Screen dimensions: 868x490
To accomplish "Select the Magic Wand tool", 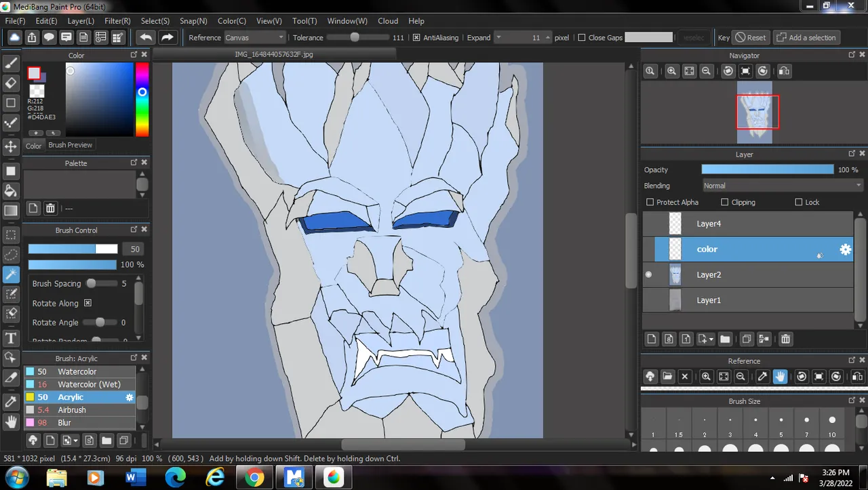I will pos(11,274).
